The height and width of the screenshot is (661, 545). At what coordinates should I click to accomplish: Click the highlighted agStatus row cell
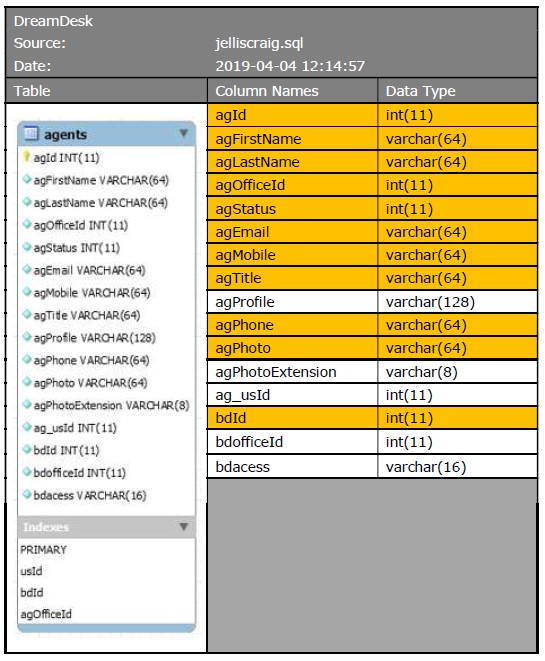tap(293, 209)
